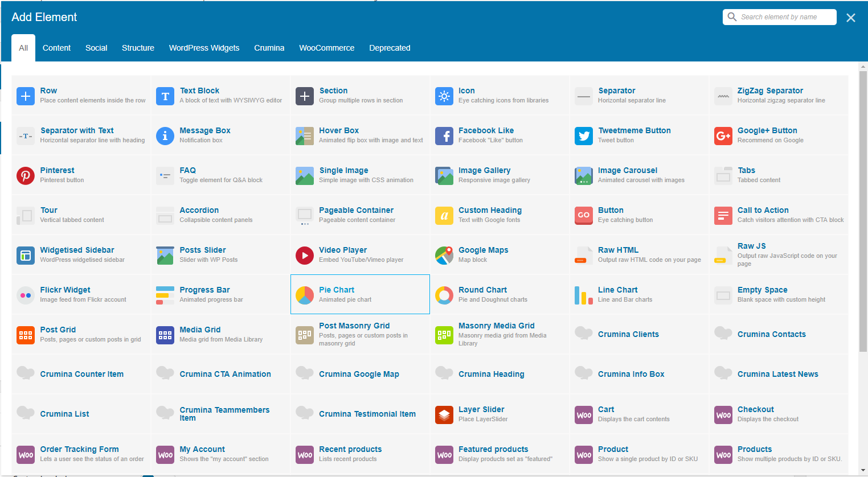Image resolution: width=868 pixels, height=477 pixels.
Task: Click the search element by name field
Action: pos(780,17)
